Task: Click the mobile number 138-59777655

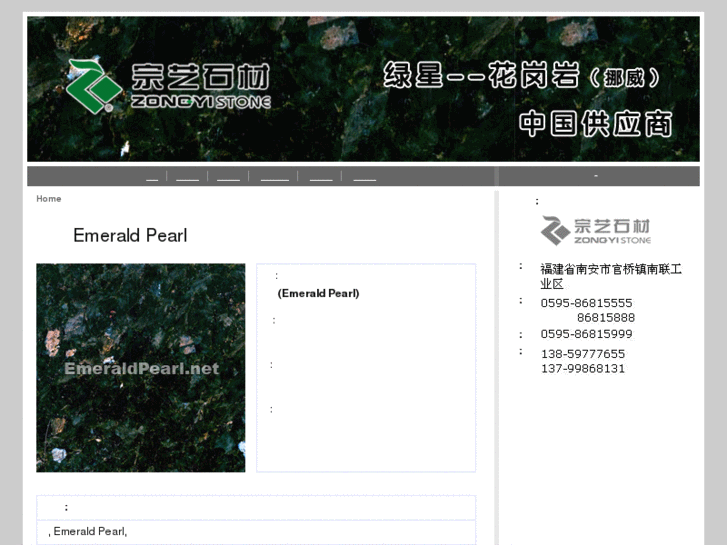Action: (x=583, y=354)
